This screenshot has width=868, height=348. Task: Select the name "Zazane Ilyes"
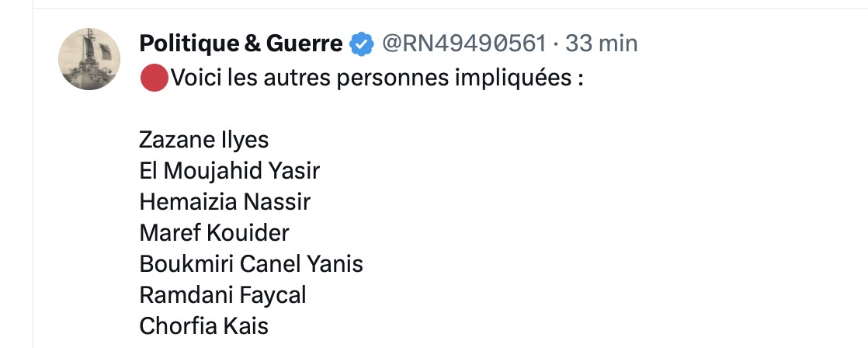(204, 140)
